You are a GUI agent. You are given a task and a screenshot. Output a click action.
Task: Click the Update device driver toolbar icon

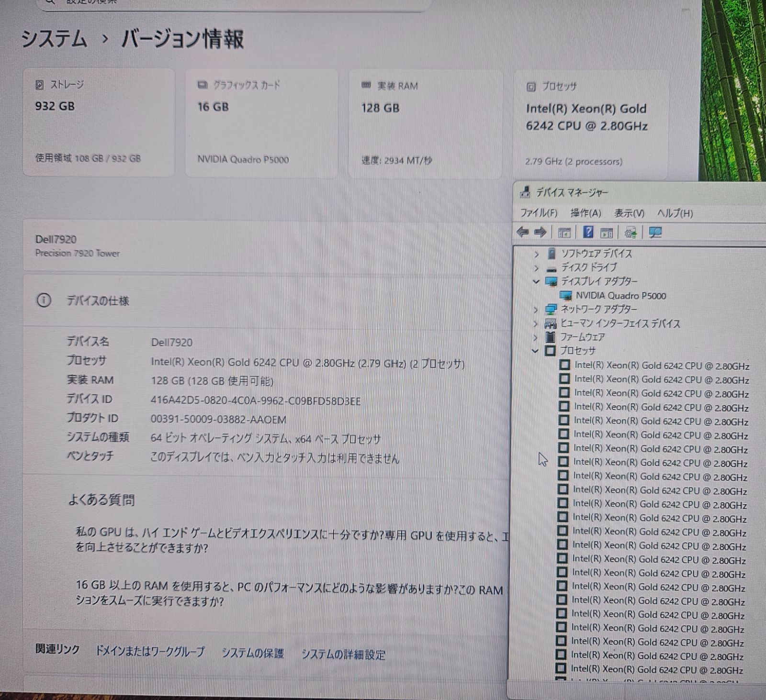pyautogui.click(x=631, y=233)
